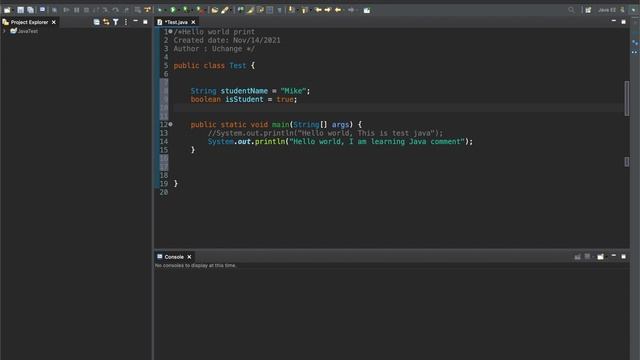Screen dimensions: 640x360
Task: Click the "println" call on line 14
Action: [x=269, y=141]
